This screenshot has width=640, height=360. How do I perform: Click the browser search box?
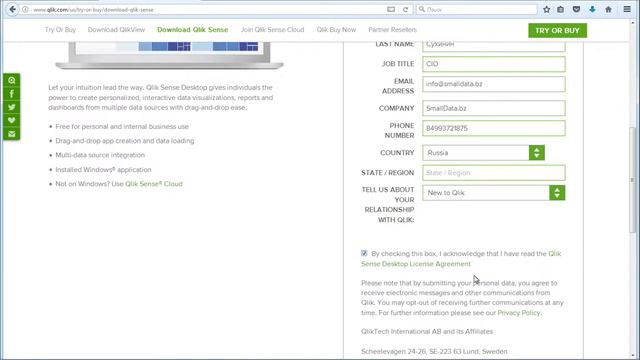[476, 9]
